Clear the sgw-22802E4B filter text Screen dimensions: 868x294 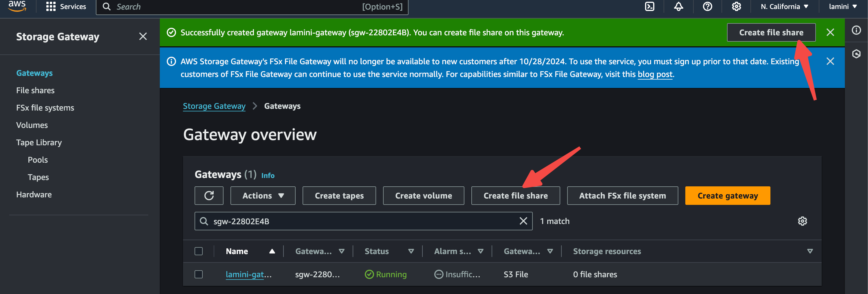point(523,221)
